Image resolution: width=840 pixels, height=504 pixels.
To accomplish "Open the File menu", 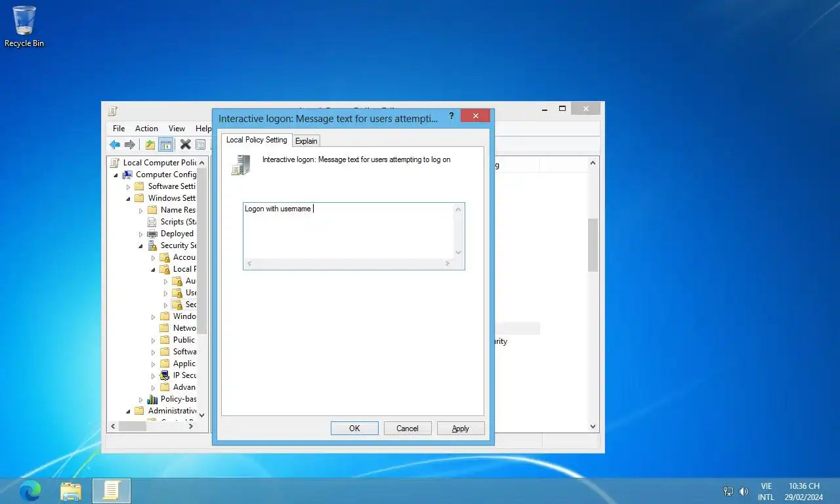I will click(119, 129).
